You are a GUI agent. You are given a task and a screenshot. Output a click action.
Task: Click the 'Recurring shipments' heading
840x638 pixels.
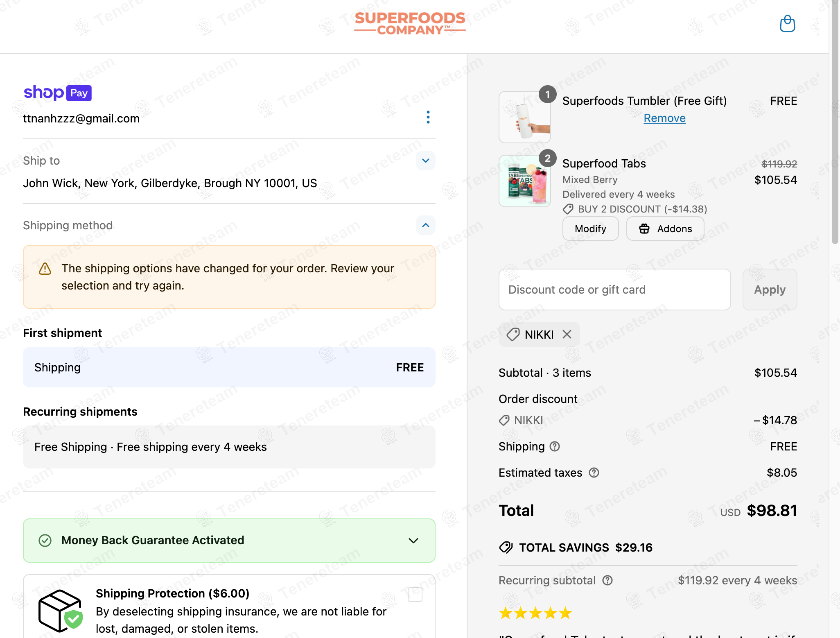click(x=80, y=412)
